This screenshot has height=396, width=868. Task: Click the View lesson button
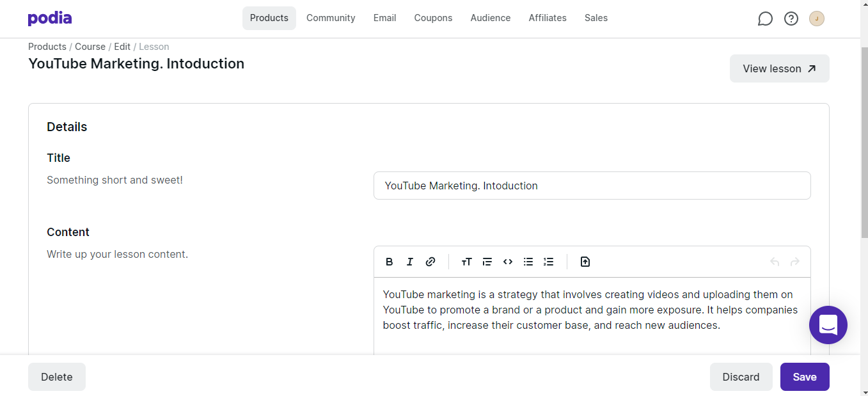point(779,68)
